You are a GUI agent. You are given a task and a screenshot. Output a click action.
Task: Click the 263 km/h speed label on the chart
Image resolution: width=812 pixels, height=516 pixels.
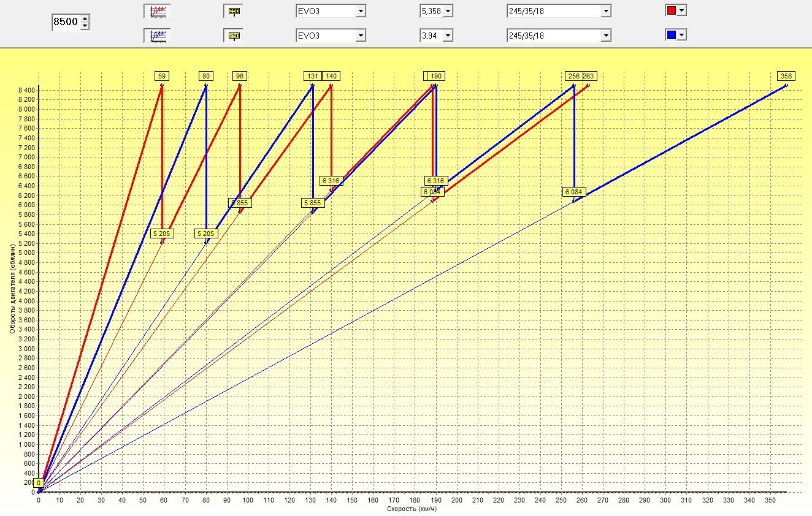(589, 76)
